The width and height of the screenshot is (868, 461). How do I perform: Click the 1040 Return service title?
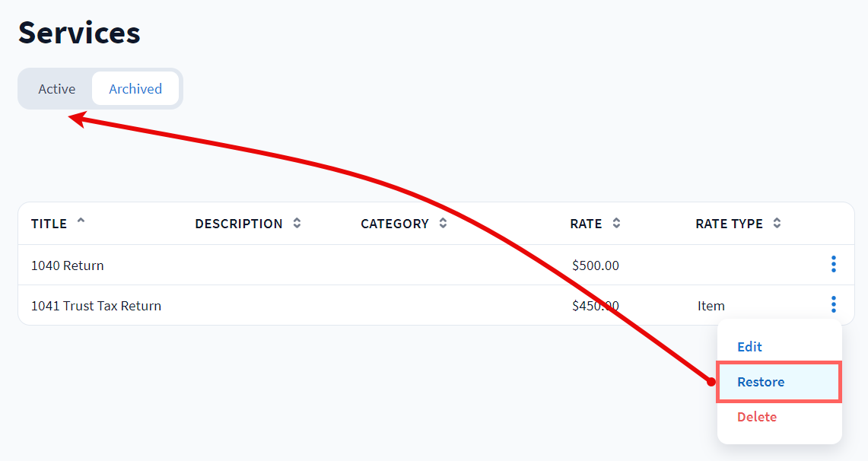68,265
